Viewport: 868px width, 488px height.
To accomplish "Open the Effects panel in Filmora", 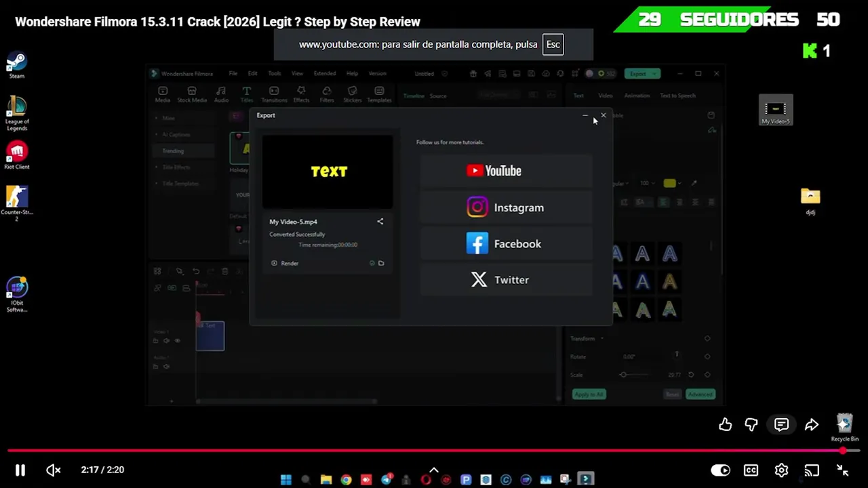I will coord(301,94).
